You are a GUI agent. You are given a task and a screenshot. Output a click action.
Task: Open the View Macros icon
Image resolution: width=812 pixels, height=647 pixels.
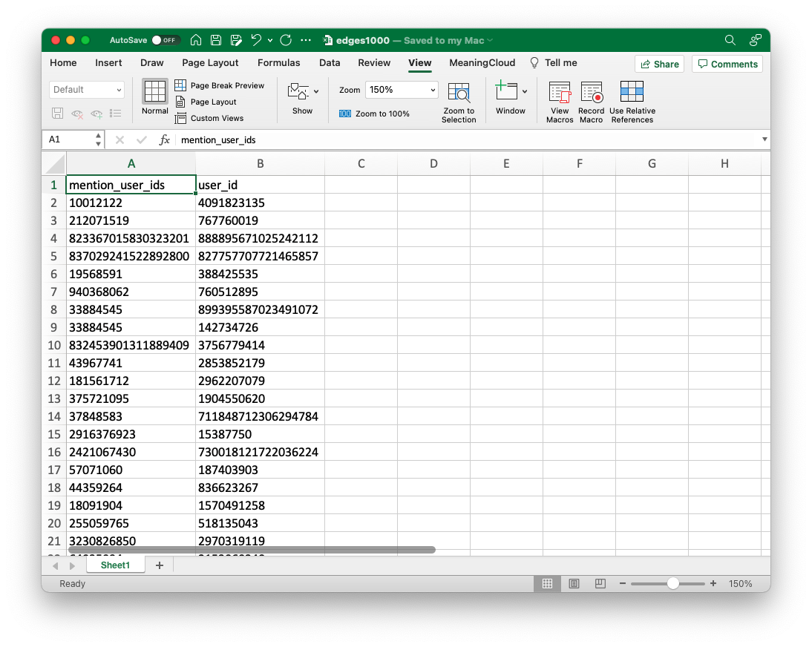pyautogui.click(x=559, y=102)
